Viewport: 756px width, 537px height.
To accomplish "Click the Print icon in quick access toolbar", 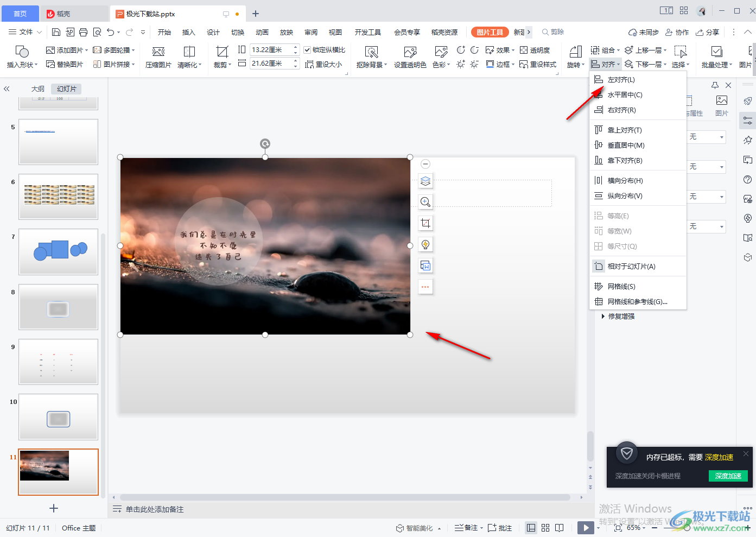I will click(83, 32).
